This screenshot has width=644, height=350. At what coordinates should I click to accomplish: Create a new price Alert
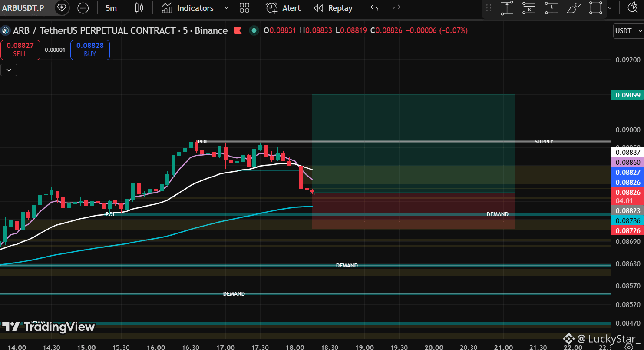283,8
